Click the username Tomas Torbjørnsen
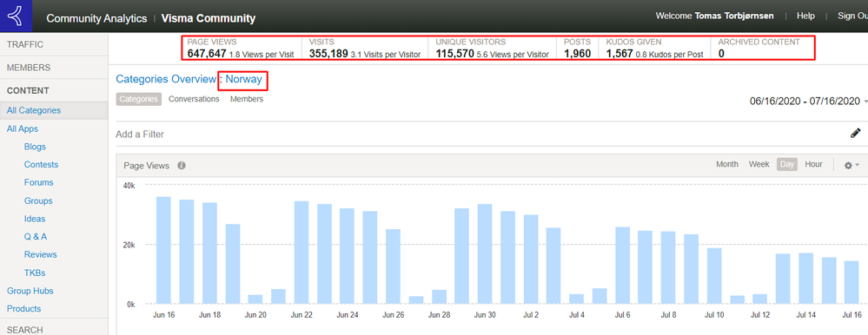Screen dimensions: 868x335 tap(734, 16)
